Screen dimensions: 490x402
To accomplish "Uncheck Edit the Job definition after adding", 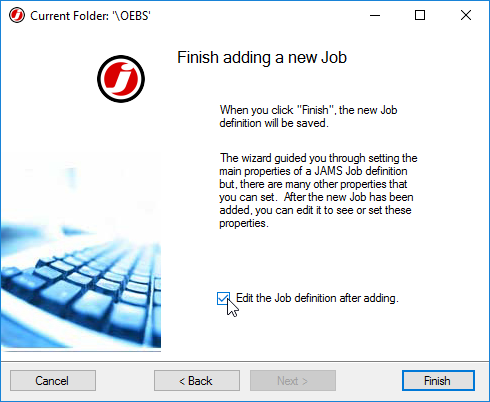I will 223,298.
